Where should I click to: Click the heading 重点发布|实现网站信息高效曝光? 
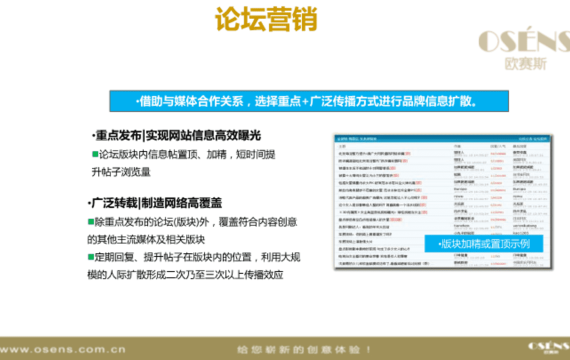pyautogui.click(x=176, y=135)
